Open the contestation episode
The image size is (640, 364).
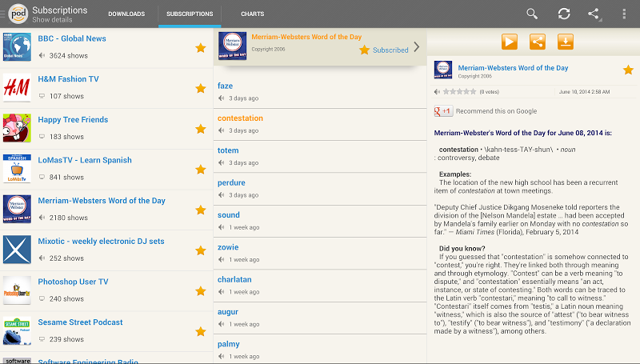240,118
